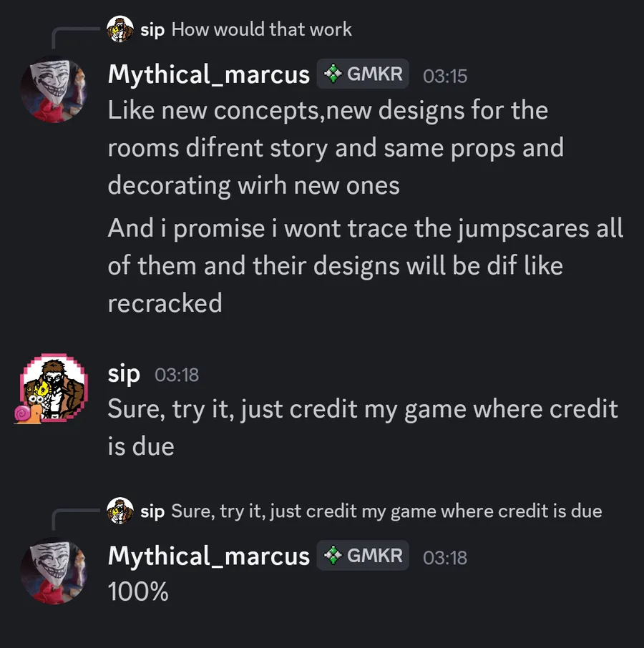This screenshot has height=648, width=644.
Task: Open the GMKR server tag badge on first message
Action: 363,74
